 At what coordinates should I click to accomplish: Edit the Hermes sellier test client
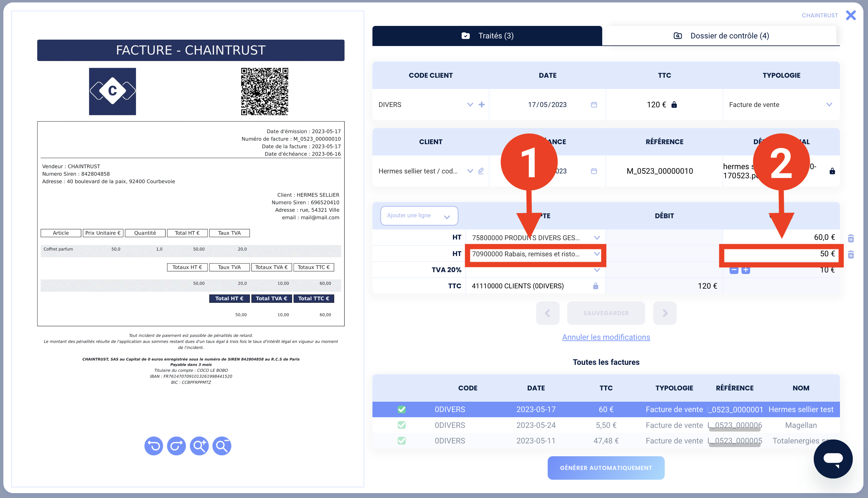point(481,171)
